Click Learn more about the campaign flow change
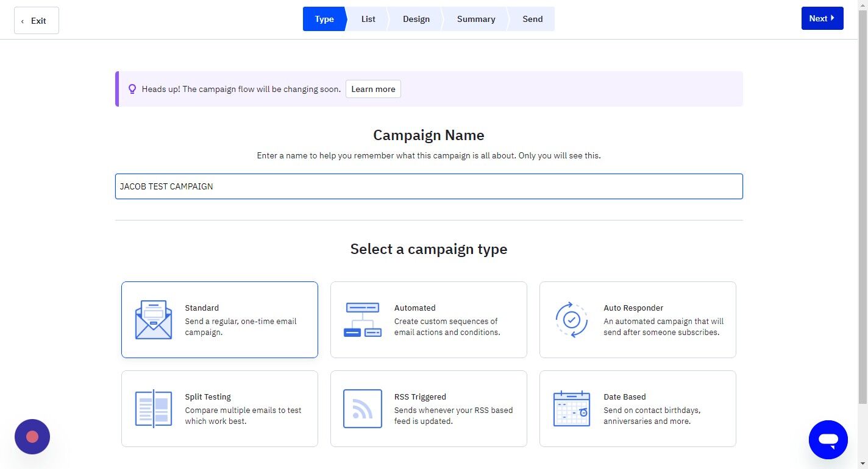The image size is (868, 469). [x=372, y=89]
